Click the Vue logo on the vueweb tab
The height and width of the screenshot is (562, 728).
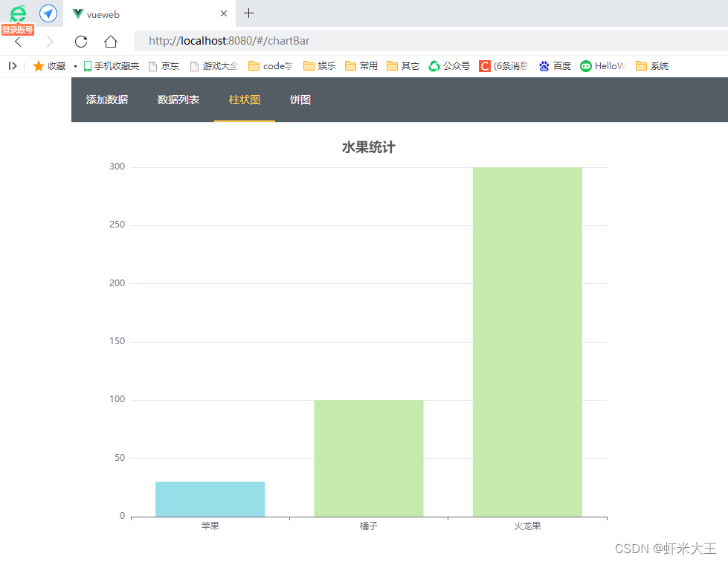77,13
